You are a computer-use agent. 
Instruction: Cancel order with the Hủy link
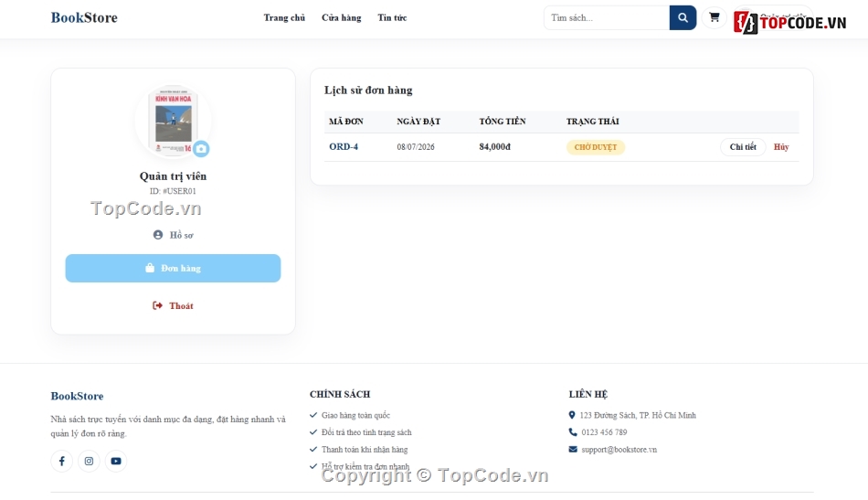(x=781, y=147)
